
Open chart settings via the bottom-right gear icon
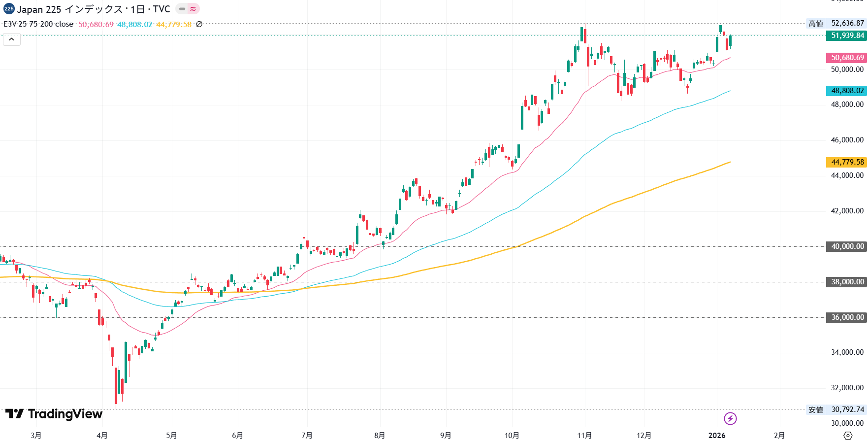pyautogui.click(x=847, y=436)
